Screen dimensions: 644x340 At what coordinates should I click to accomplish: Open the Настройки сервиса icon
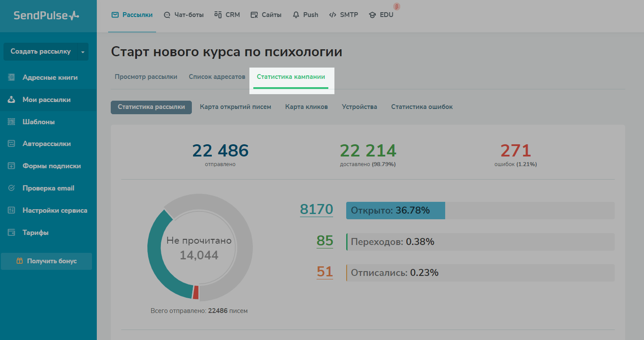point(12,211)
